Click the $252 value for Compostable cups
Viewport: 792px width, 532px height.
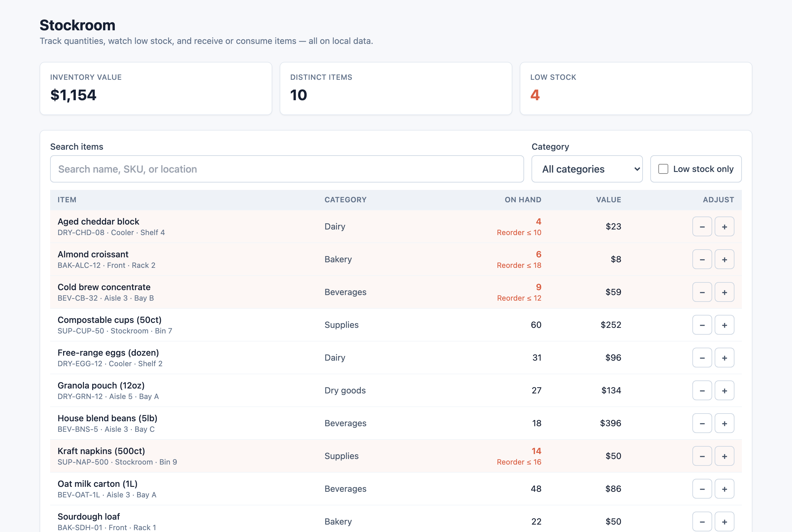coord(611,325)
